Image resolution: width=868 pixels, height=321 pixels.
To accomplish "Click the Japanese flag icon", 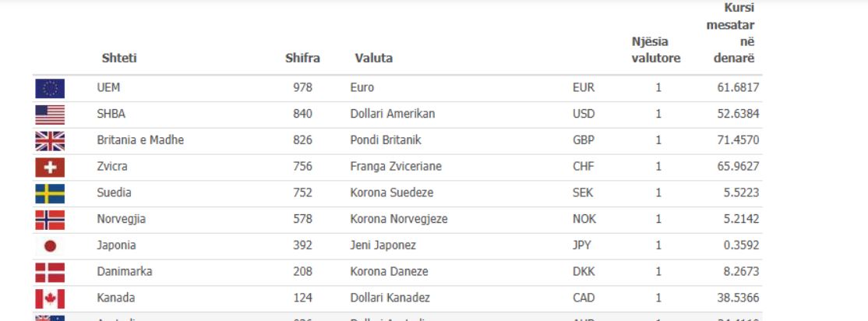I will point(50,246).
